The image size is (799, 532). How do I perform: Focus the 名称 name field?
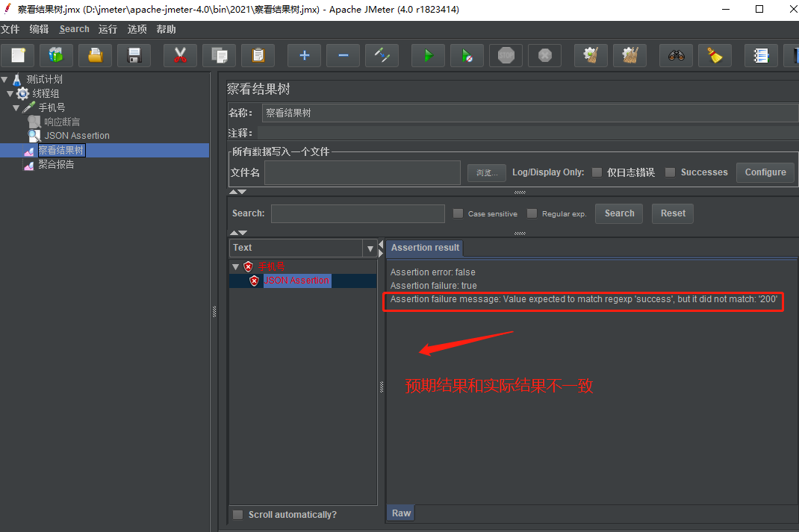pos(530,113)
